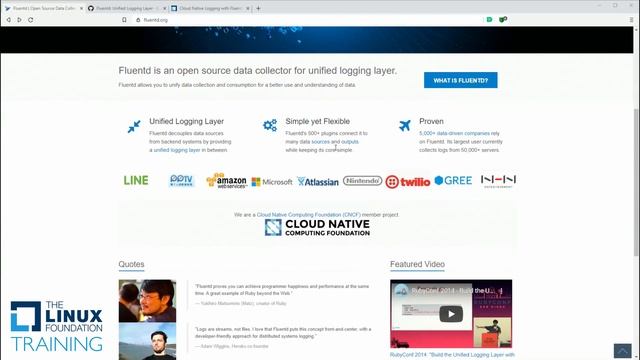Open new tab with plus button
640x360 pixels.
(x=258, y=8)
